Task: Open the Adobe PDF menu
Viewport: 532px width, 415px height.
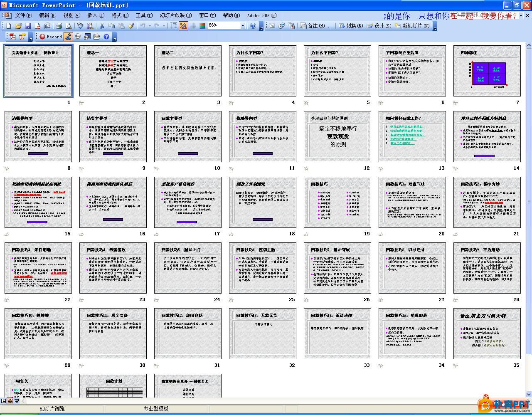Action: [261, 15]
